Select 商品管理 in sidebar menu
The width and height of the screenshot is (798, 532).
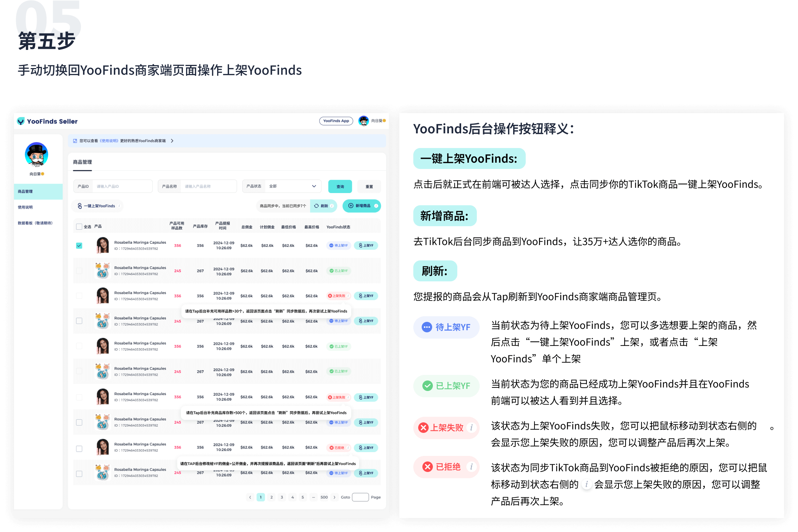25,191
